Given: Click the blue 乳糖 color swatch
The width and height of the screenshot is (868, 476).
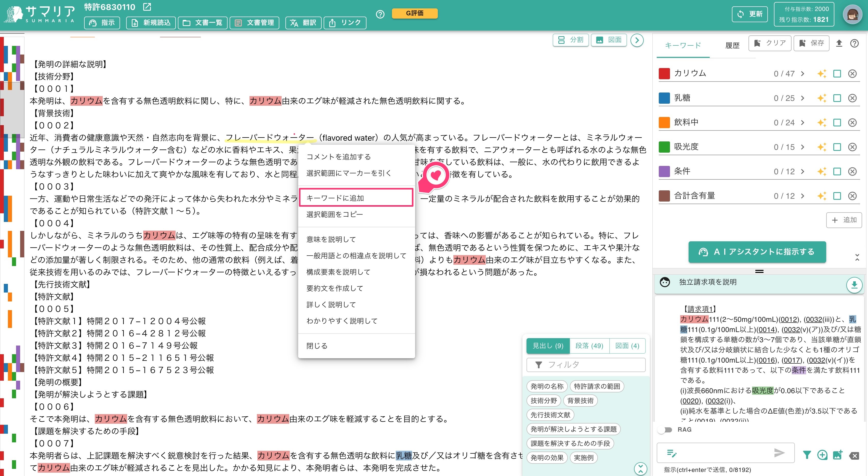Looking at the screenshot, I should point(664,98).
